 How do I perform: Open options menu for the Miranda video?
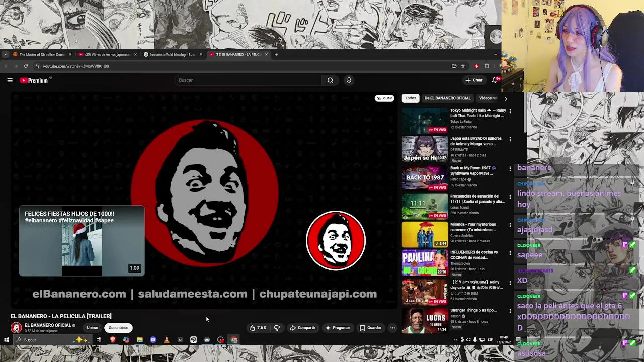[x=510, y=225]
